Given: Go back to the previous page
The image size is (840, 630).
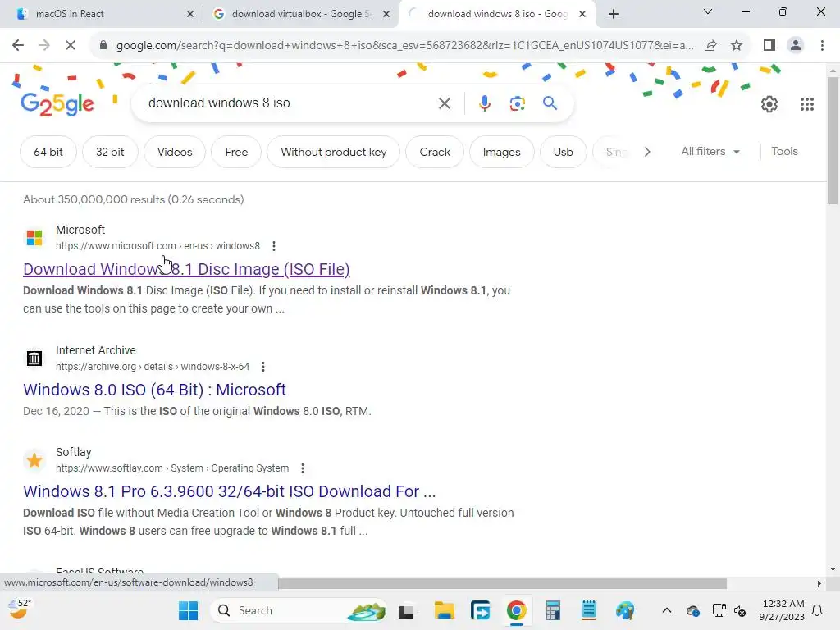Looking at the screenshot, I should [18, 46].
